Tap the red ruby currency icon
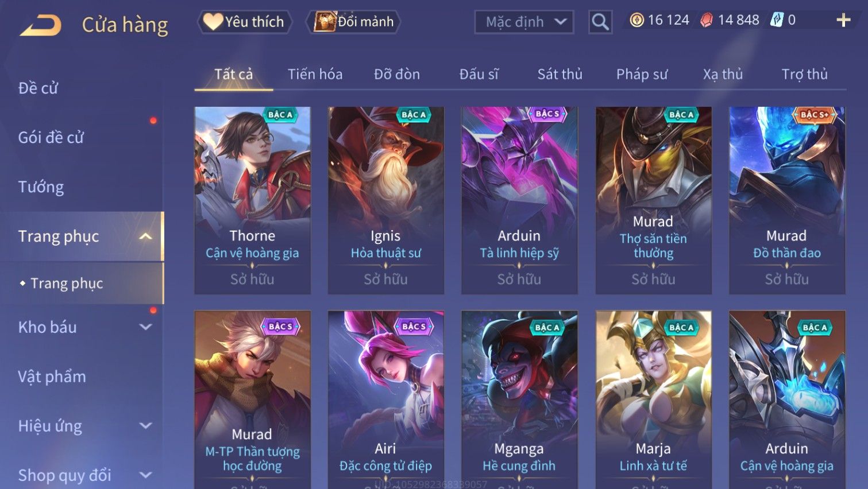 click(707, 21)
